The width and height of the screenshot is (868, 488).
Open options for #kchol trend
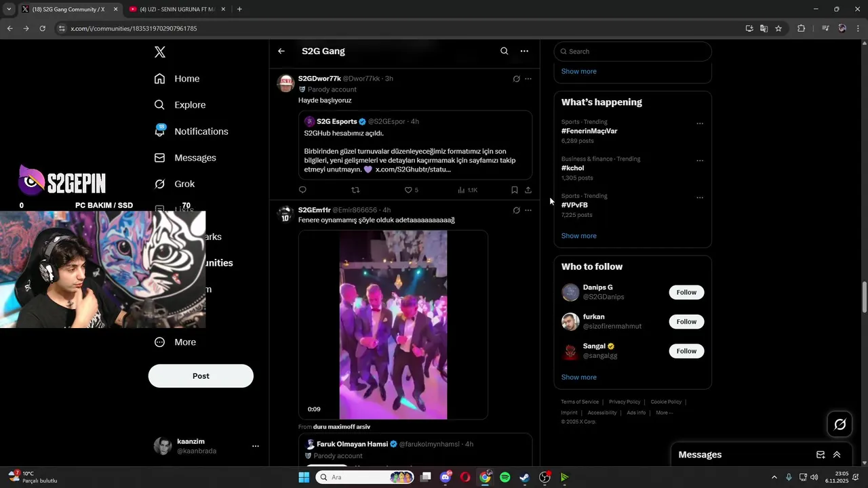click(700, 161)
